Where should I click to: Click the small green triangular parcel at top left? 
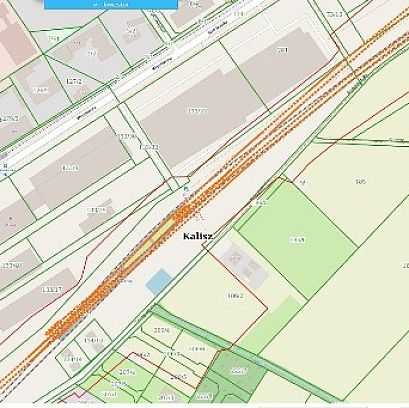coord(55,39)
